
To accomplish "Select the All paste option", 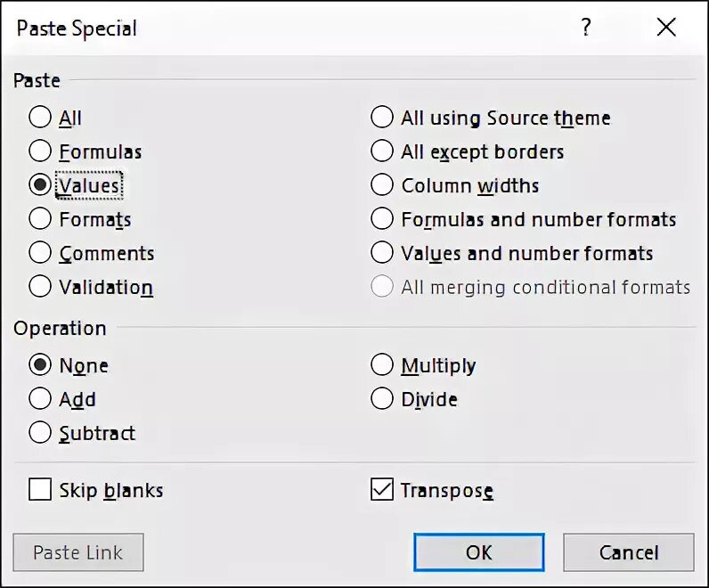I will click(40, 118).
